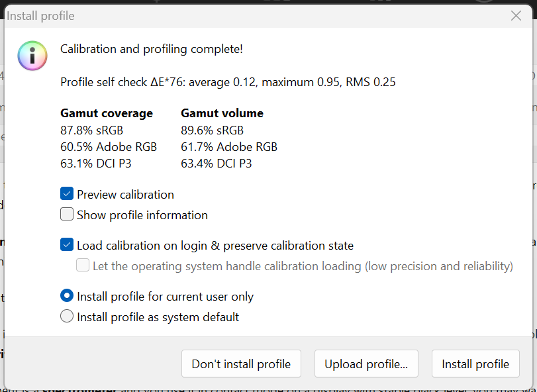537x392 pixels.
Task: Click the Gamut coverage heading
Action: pos(107,113)
